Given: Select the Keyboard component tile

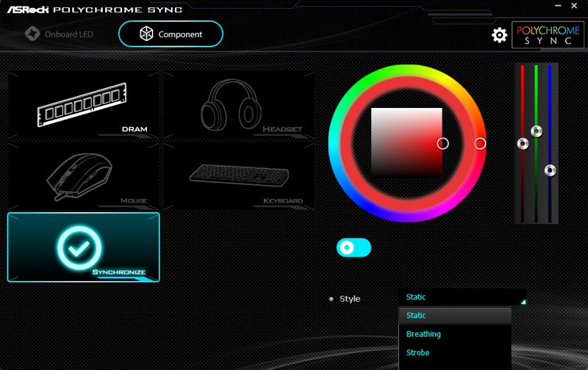Looking at the screenshot, I should click(239, 175).
